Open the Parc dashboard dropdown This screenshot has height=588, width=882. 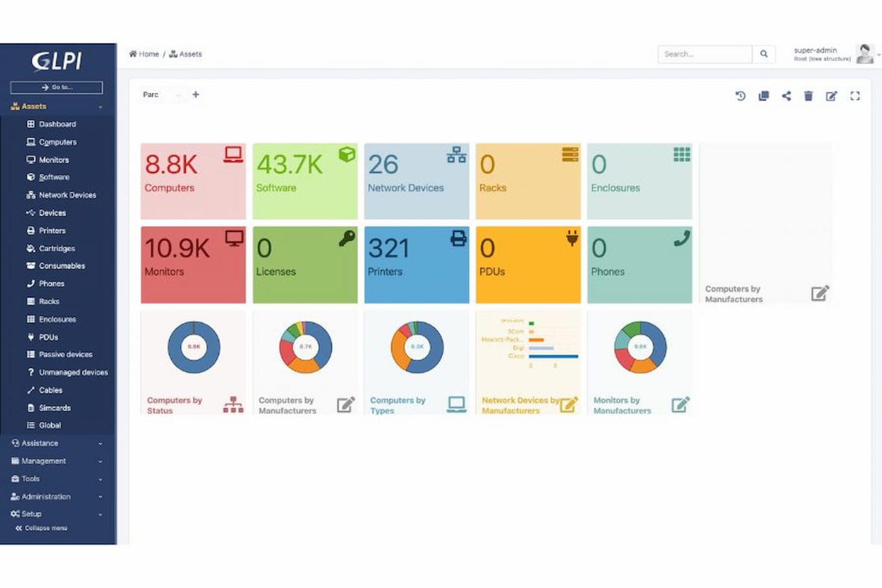coord(162,95)
